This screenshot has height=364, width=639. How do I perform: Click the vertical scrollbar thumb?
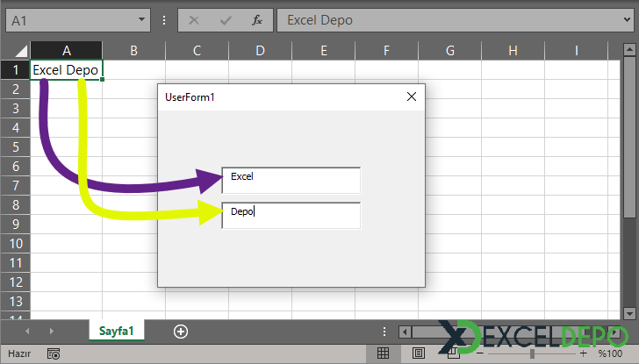tap(629, 138)
